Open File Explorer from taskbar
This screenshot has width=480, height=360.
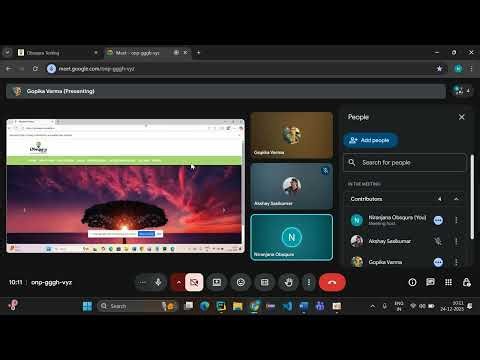tap(238, 306)
